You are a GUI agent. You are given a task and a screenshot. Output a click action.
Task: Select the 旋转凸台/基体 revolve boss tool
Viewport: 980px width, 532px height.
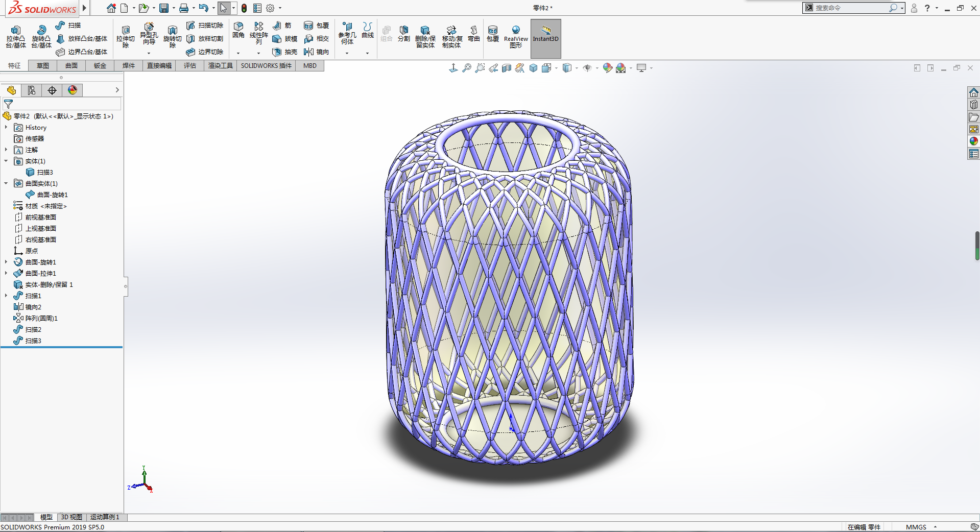(41, 37)
